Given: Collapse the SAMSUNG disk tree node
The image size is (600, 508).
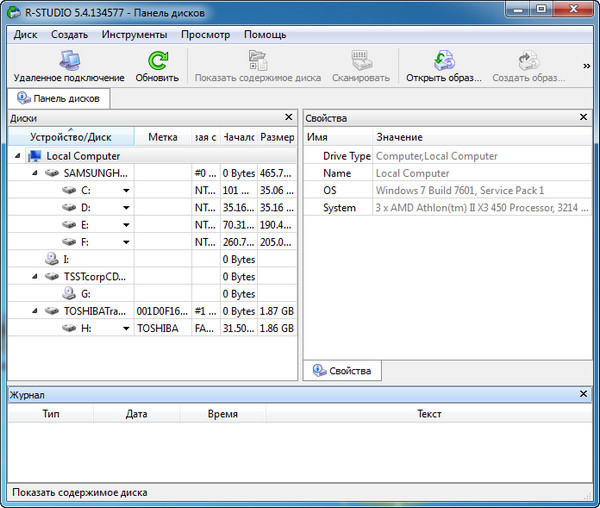Looking at the screenshot, I should coord(37,173).
